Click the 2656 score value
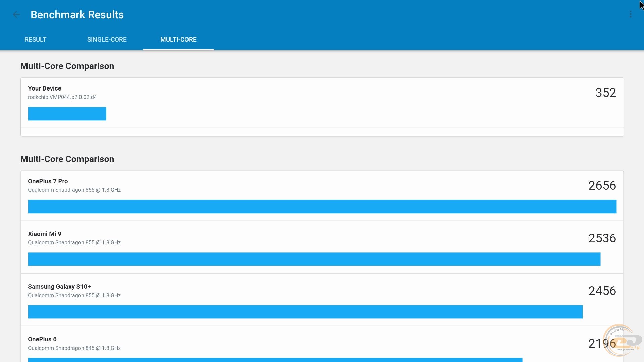Screen dimensions: 644x362 pyautogui.click(x=602, y=186)
